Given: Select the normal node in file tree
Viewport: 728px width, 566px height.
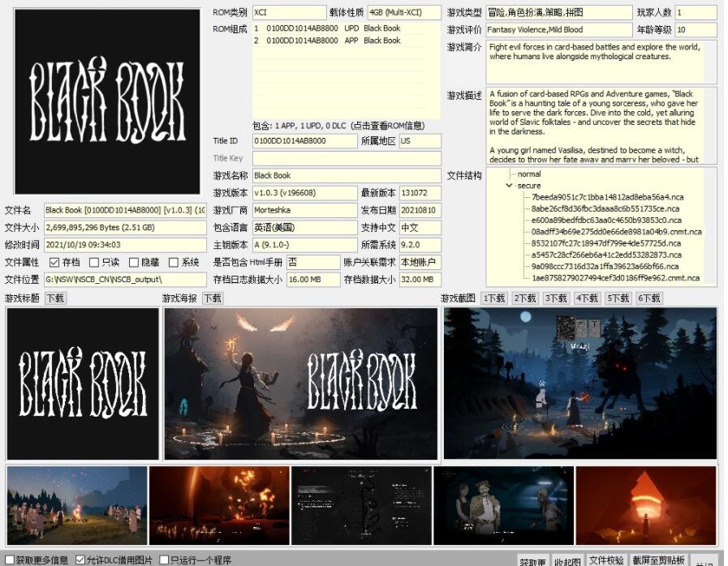Looking at the screenshot, I should click(528, 174).
